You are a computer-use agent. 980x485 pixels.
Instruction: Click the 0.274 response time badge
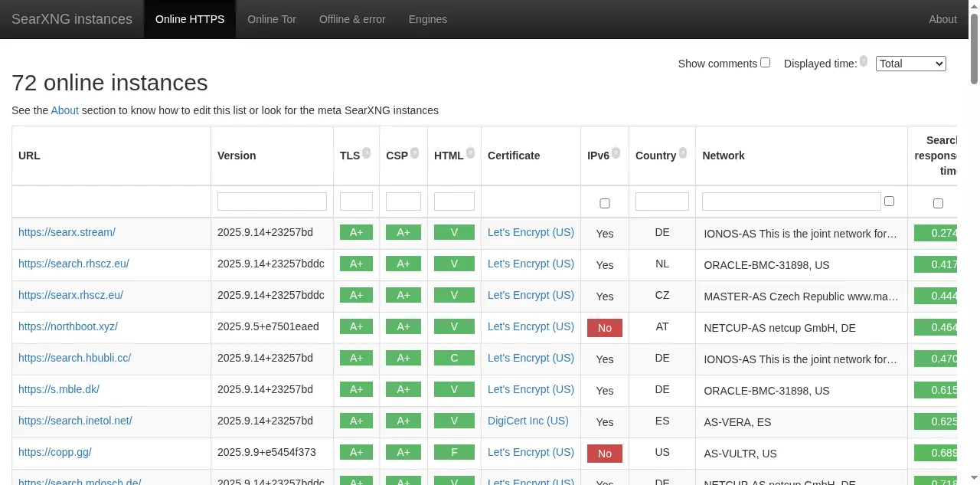point(936,233)
